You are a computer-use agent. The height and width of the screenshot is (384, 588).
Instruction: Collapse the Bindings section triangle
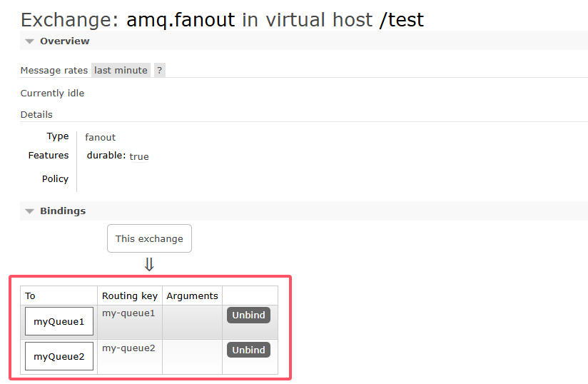click(x=30, y=211)
